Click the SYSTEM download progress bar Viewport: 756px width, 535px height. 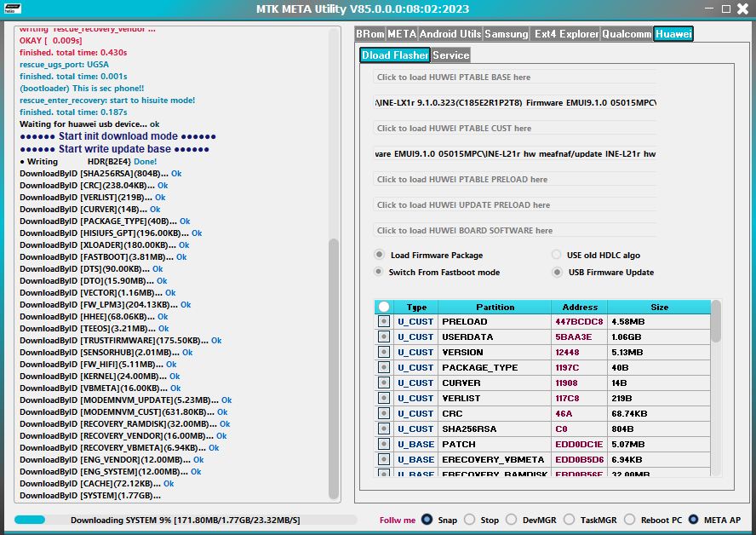click(186, 520)
